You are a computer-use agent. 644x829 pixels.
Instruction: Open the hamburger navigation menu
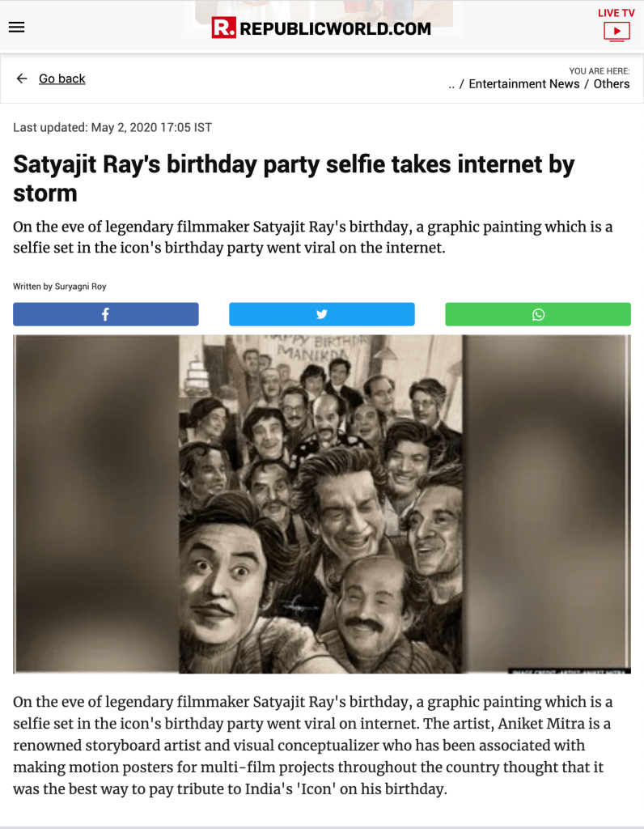16,27
